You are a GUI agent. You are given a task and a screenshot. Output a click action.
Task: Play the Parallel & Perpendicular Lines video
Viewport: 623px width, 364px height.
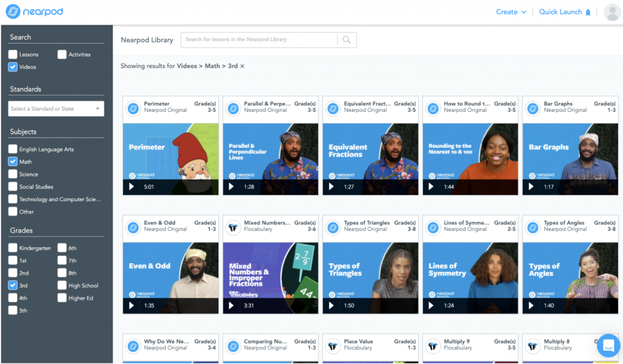pyautogui.click(x=231, y=187)
